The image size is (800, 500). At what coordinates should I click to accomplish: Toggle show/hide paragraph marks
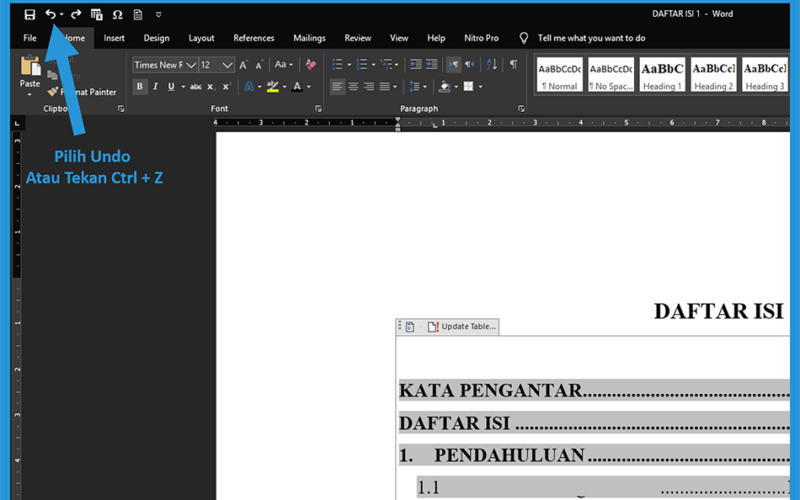pyautogui.click(x=513, y=64)
